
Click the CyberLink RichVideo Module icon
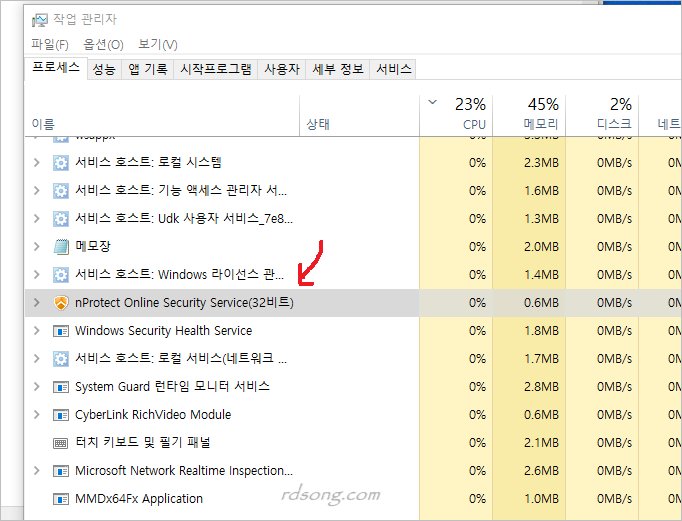click(x=60, y=415)
